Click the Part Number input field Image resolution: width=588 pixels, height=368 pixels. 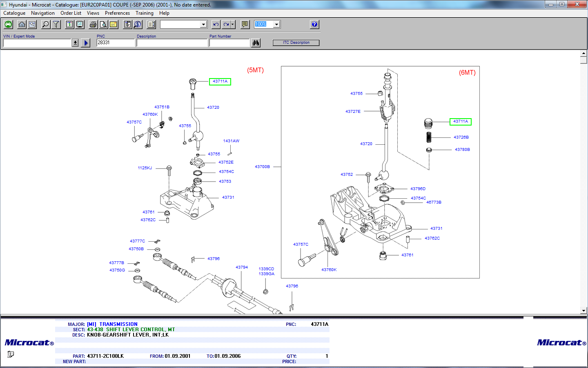point(229,43)
